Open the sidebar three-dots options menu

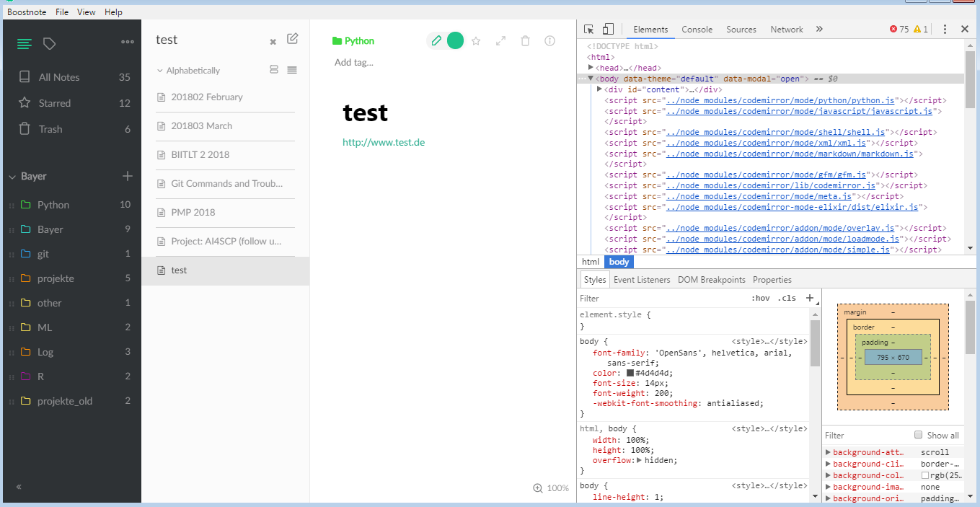128,42
